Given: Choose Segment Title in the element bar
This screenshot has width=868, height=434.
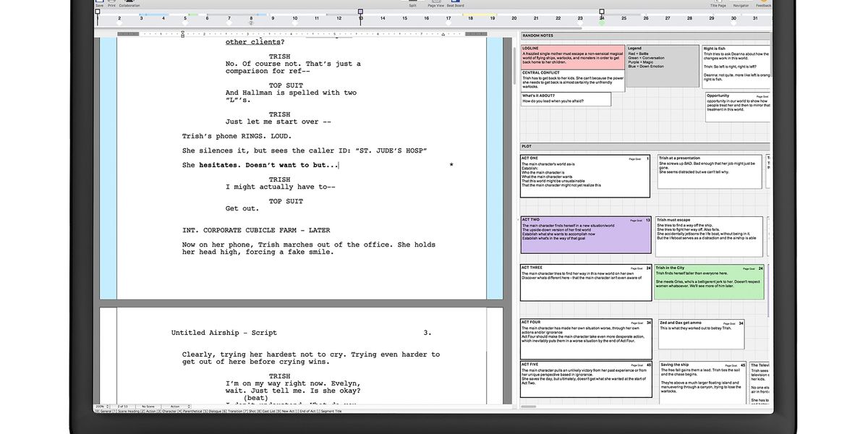Looking at the screenshot, I should pos(331,412).
